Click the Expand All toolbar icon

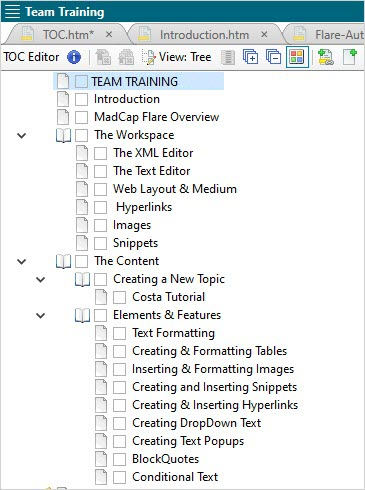pyautogui.click(x=250, y=57)
